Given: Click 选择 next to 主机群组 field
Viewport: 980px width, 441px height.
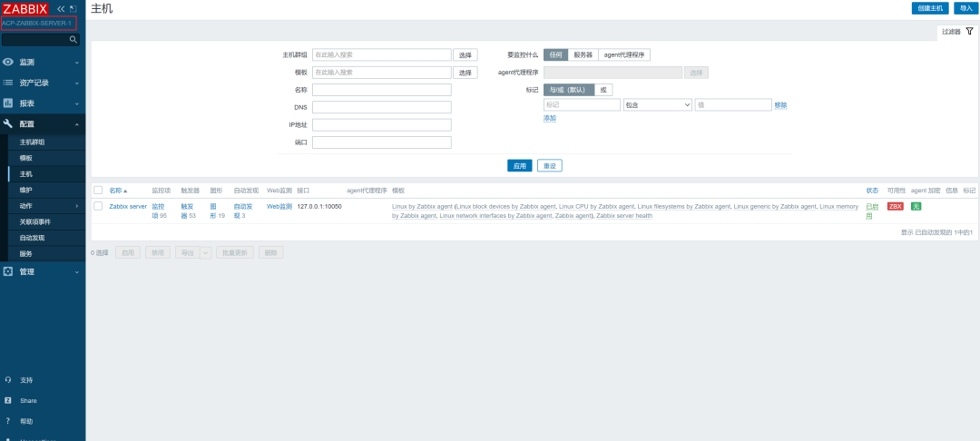Looking at the screenshot, I should coord(465,55).
